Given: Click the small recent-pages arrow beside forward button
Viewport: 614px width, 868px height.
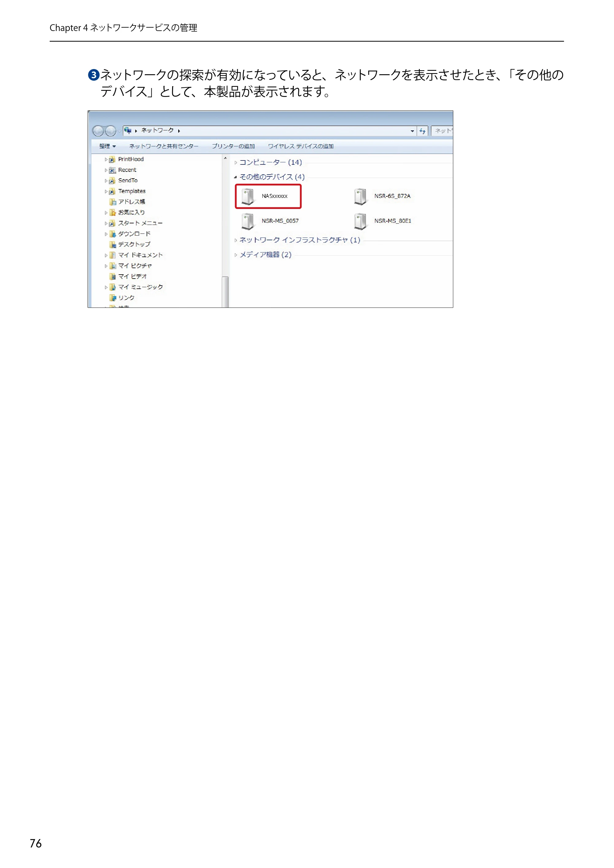Looking at the screenshot, I should click(119, 131).
